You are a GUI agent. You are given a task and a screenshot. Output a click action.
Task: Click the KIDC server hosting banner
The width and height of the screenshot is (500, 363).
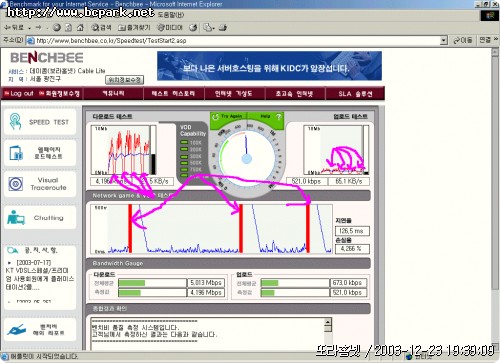point(269,66)
